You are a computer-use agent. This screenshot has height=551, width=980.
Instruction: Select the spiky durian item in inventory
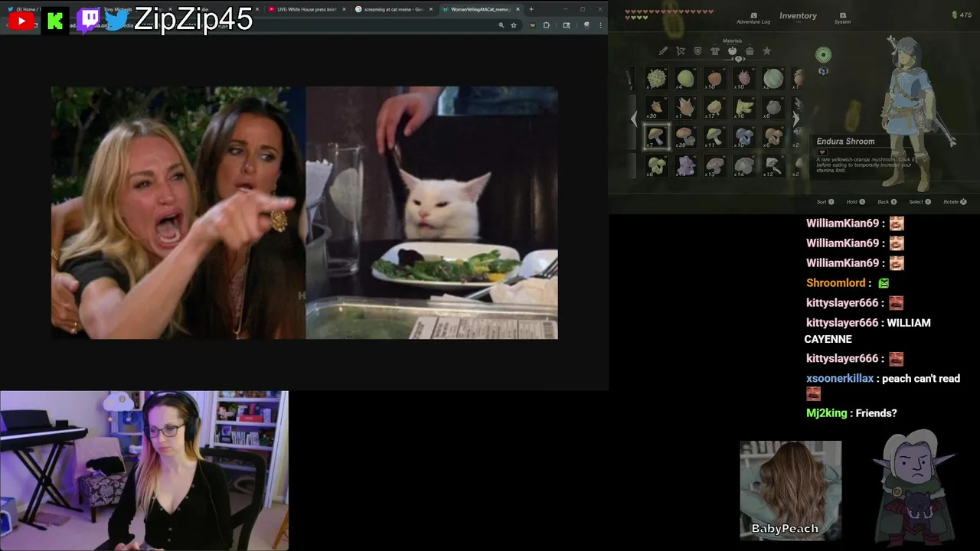tap(656, 78)
